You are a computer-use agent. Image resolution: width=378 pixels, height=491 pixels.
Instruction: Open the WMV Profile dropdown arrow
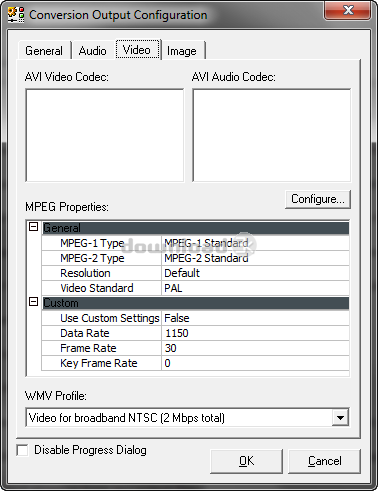point(340,417)
